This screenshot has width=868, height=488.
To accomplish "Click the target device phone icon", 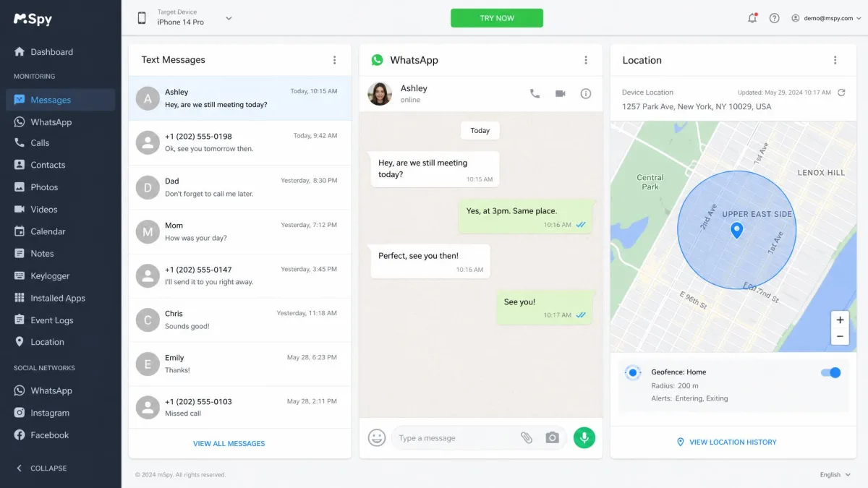I will coord(142,18).
